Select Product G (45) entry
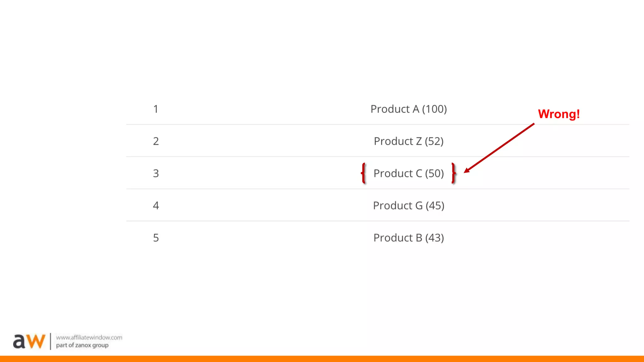The width and height of the screenshot is (644, 362). [x=408, y=206]
